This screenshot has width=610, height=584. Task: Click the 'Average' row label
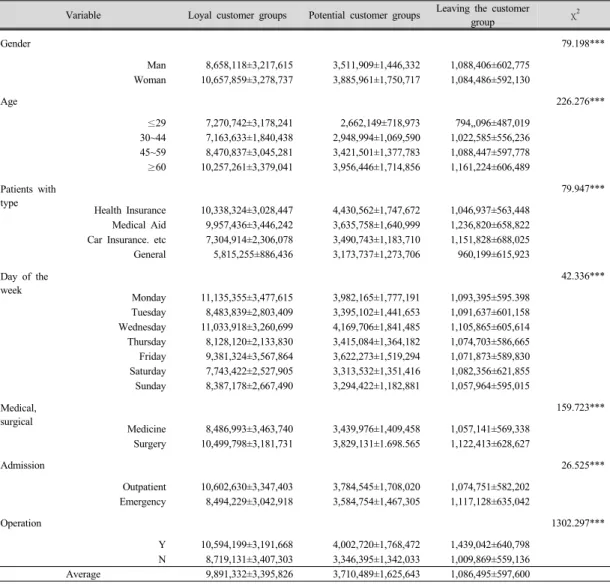[83, 575]
